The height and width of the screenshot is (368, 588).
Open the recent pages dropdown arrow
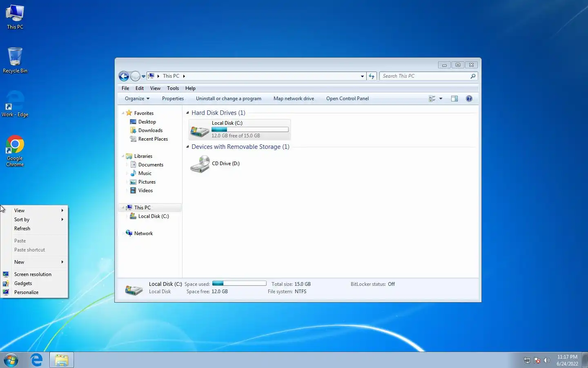(x=143, y=76)
